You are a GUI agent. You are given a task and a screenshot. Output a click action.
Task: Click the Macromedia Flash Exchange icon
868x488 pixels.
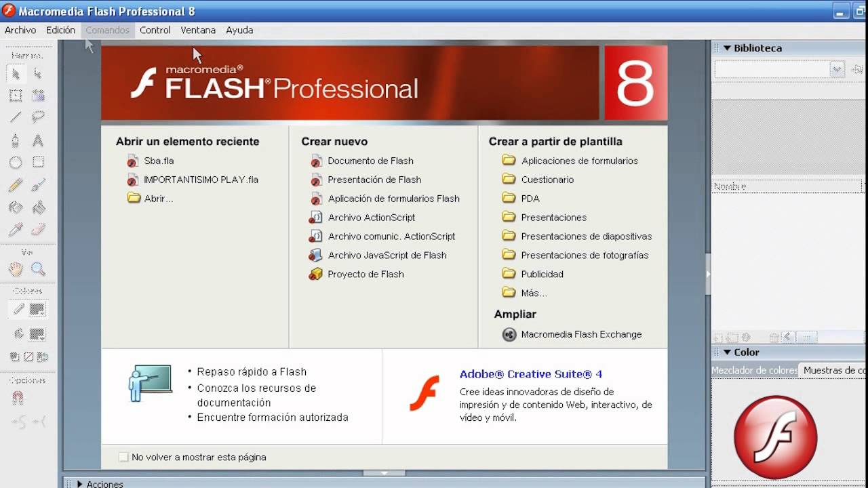point(509,334)
